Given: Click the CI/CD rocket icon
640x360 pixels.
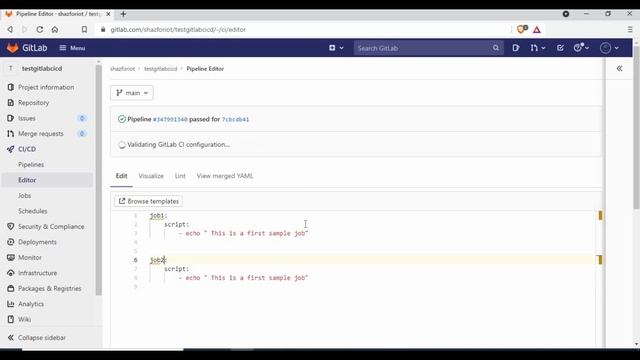Looking at the screenshot, I should pos(11,149).
